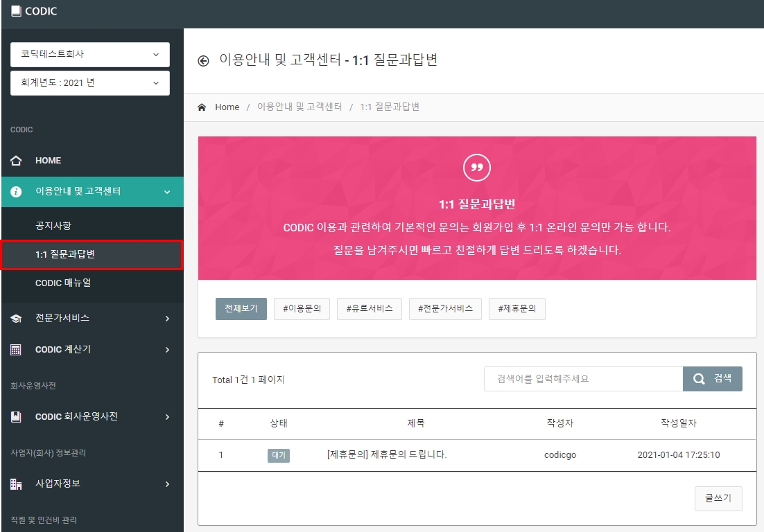Click the 사업자정보 building icon

16,484
